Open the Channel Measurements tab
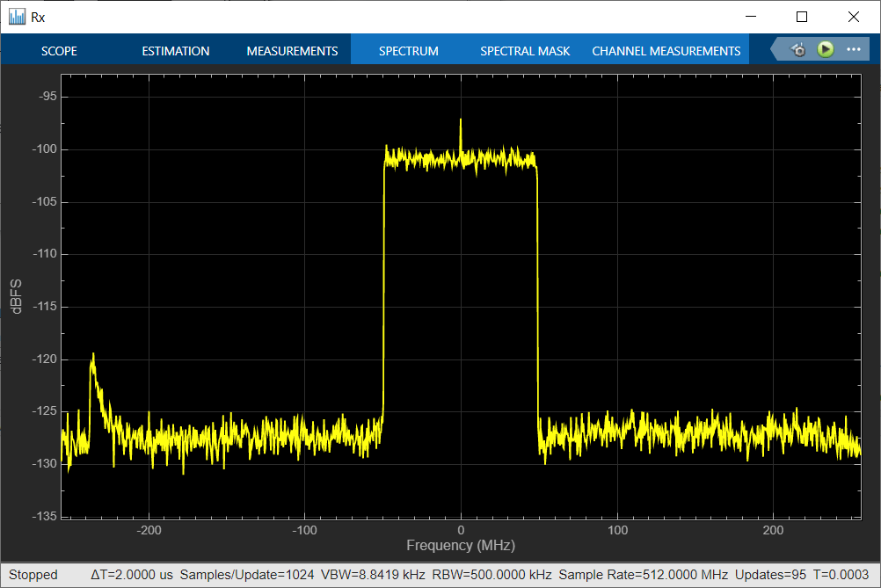881x588 pixels. (x=666, y=51)
